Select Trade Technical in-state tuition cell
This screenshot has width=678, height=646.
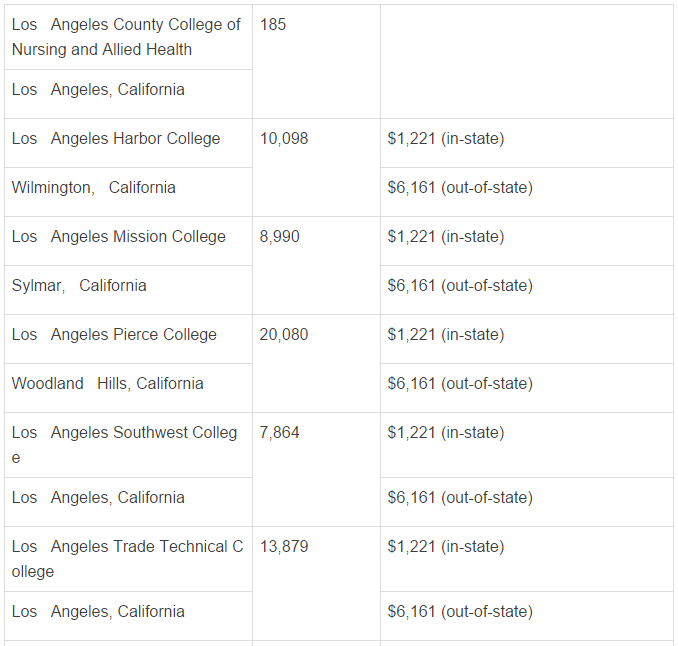(527, 559)
